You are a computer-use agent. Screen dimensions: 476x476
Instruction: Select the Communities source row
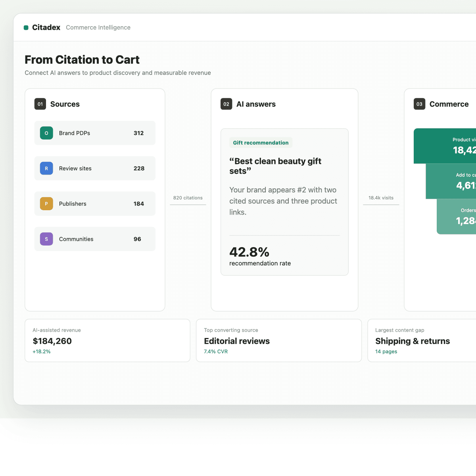pyautogui.click(x=95, y=239)
